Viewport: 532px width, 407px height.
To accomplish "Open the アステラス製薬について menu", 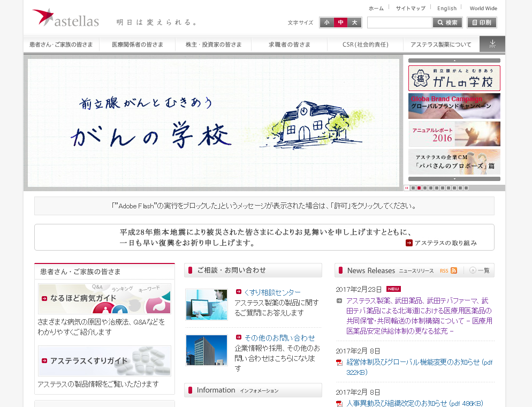I will pyautogui.click(x=441, y=44).
